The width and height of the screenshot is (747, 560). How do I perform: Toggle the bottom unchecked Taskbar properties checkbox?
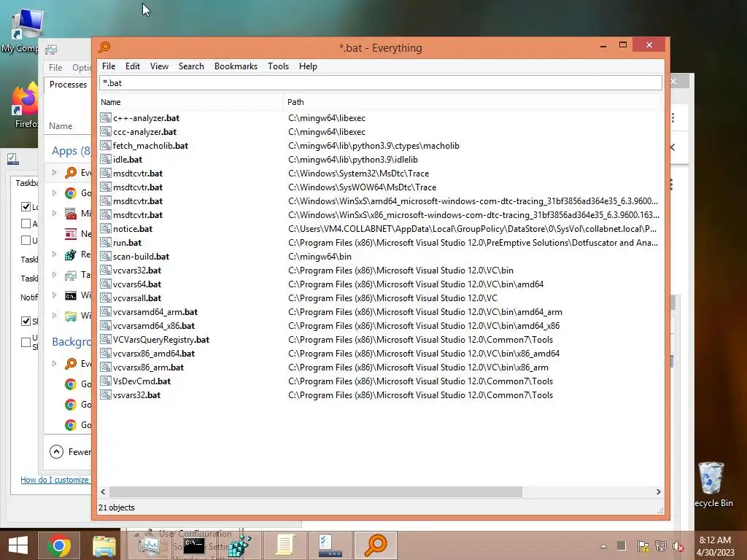[x=26, y=342]
